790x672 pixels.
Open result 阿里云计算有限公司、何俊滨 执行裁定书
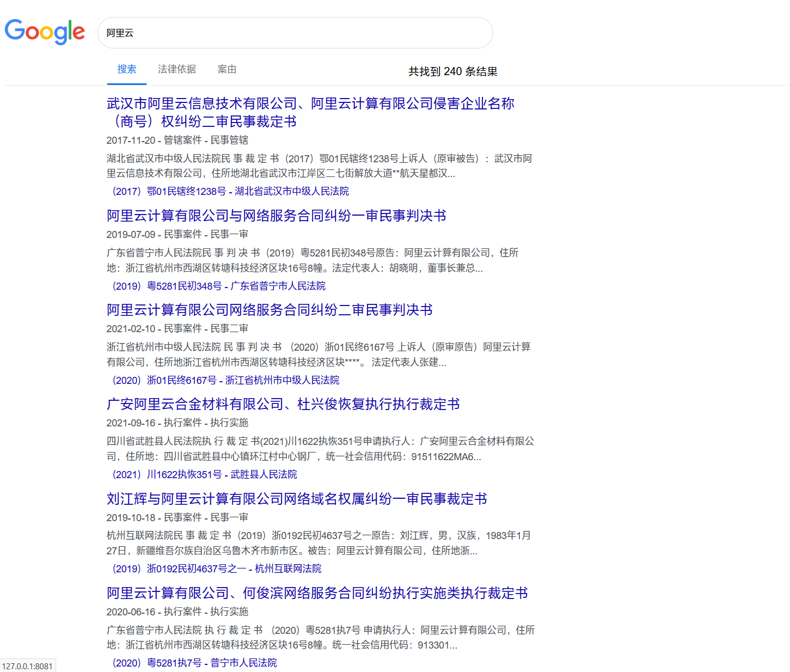[x=317, y=593]
